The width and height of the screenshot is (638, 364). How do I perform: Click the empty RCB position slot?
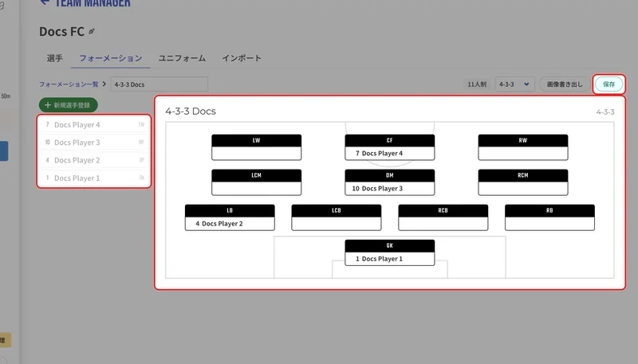coord(443,217)
